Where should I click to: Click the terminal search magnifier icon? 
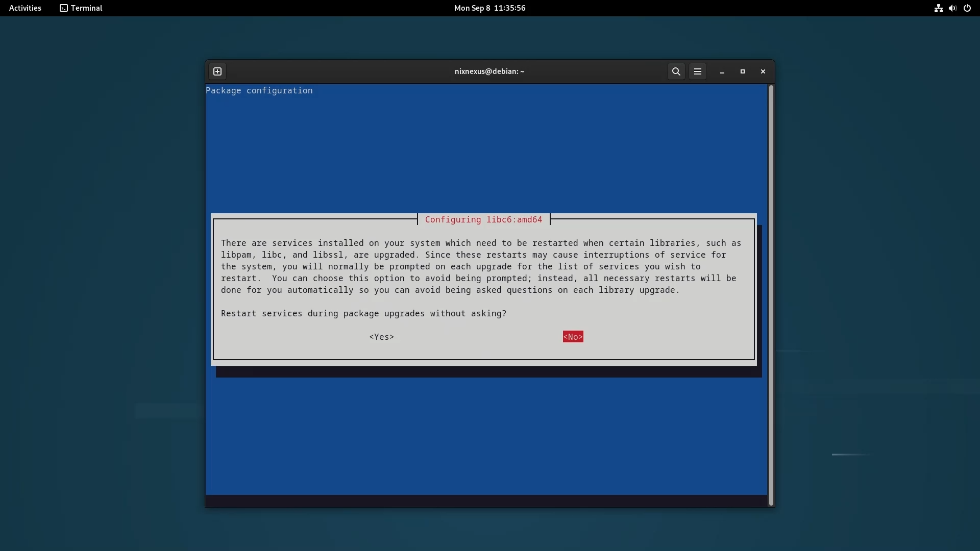[676, 71]
